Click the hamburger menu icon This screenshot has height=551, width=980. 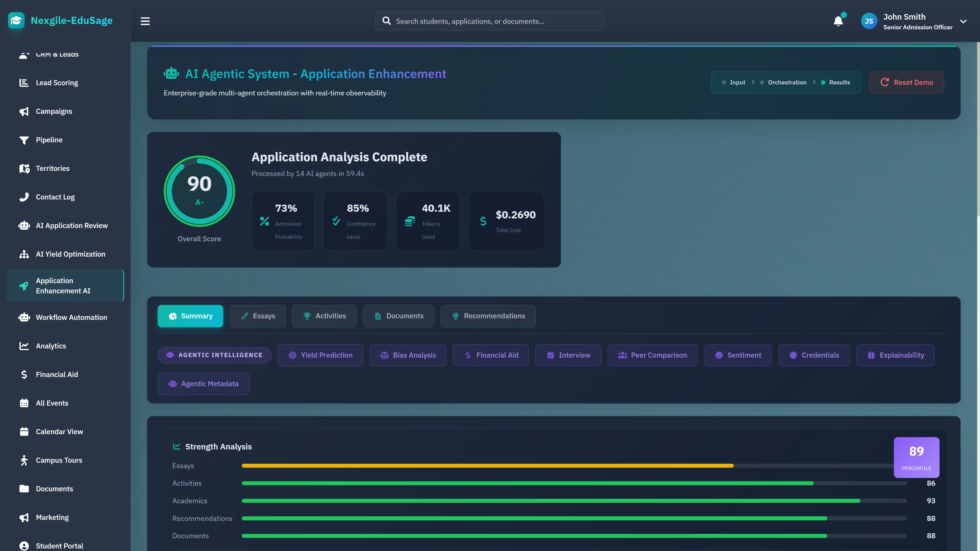pyautogui.click(x=145, y=21)
